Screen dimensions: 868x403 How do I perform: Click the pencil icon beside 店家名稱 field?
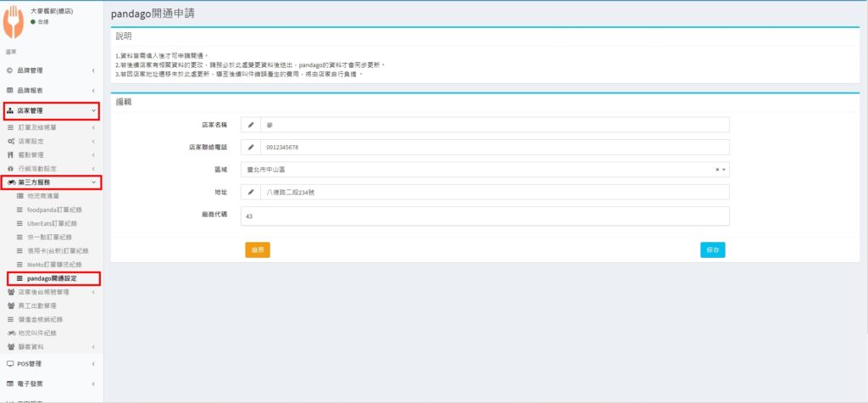point(251,125)
